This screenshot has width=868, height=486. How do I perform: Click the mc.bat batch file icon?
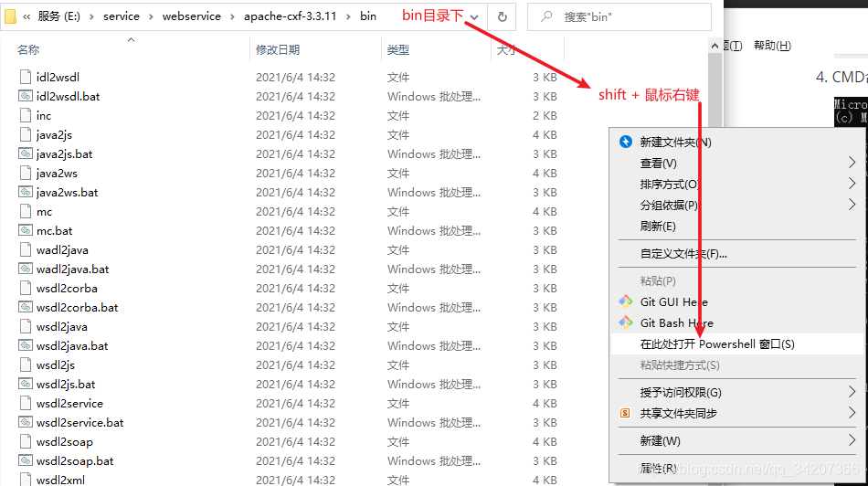pyautogui.click(x=25, y=230)
